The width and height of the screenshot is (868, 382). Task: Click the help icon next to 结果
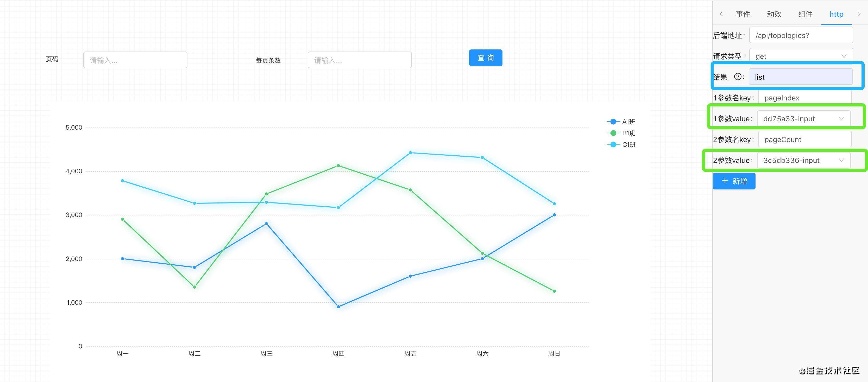point(738,77)
